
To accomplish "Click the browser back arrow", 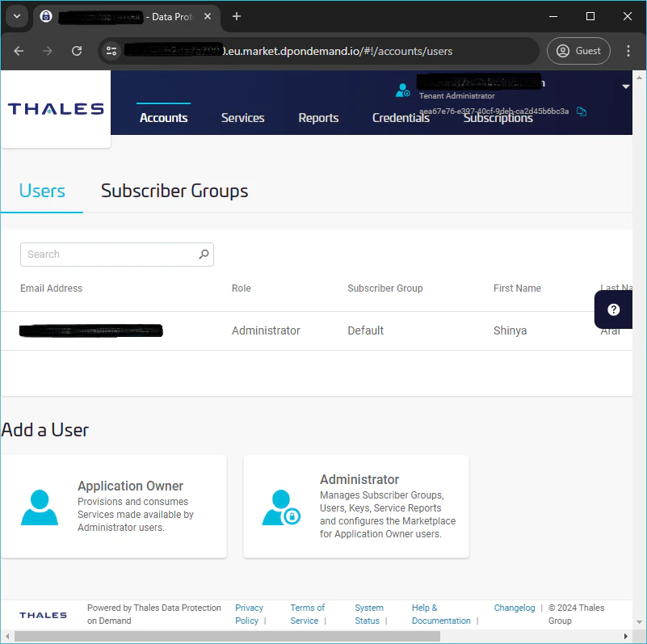I will coord(19,51).
